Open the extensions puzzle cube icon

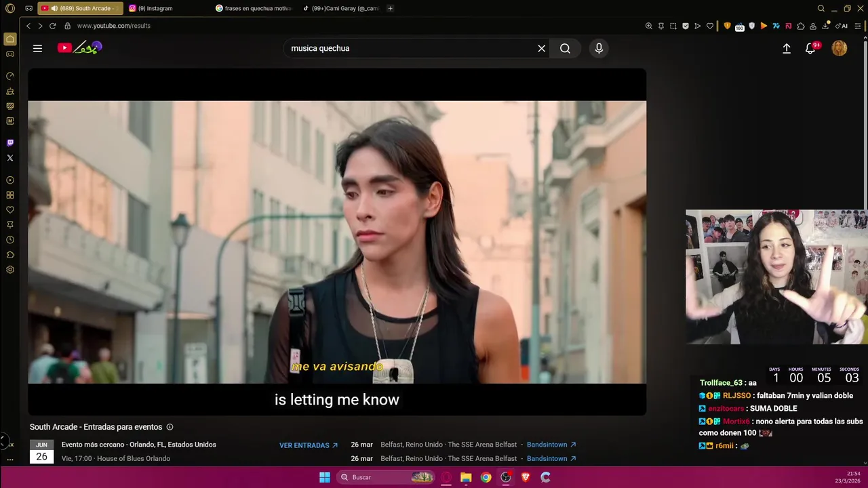coord(801,26)
